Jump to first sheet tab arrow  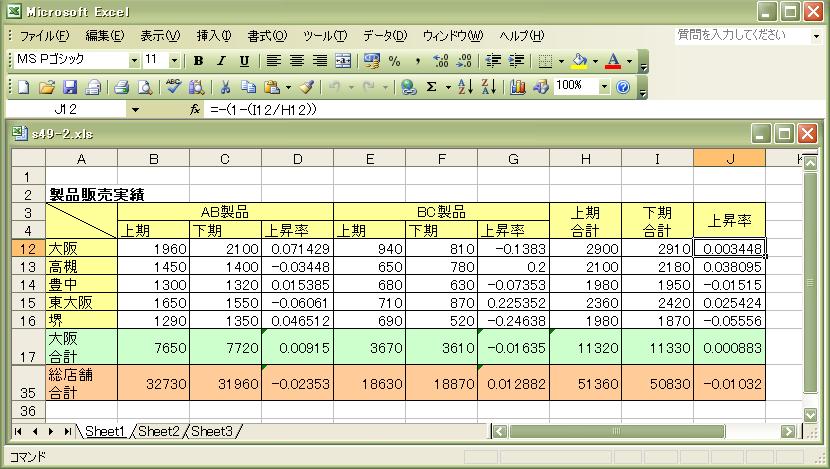click(x=18, y=431)
